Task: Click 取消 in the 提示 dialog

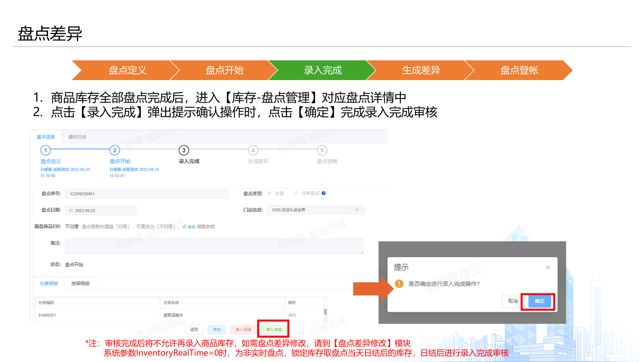Action: (x=513, y=301)
